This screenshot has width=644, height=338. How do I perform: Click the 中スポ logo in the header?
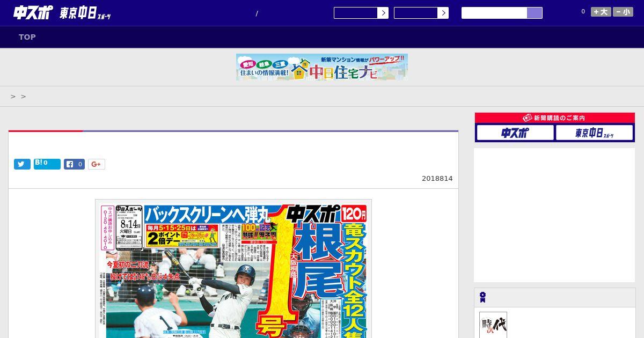click(33, 13)
